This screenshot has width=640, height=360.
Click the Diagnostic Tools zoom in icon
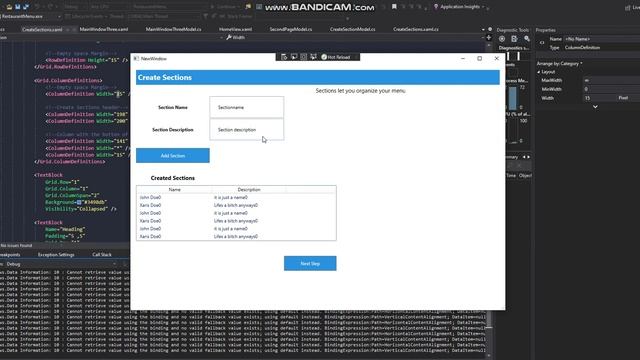click(527, 39)
